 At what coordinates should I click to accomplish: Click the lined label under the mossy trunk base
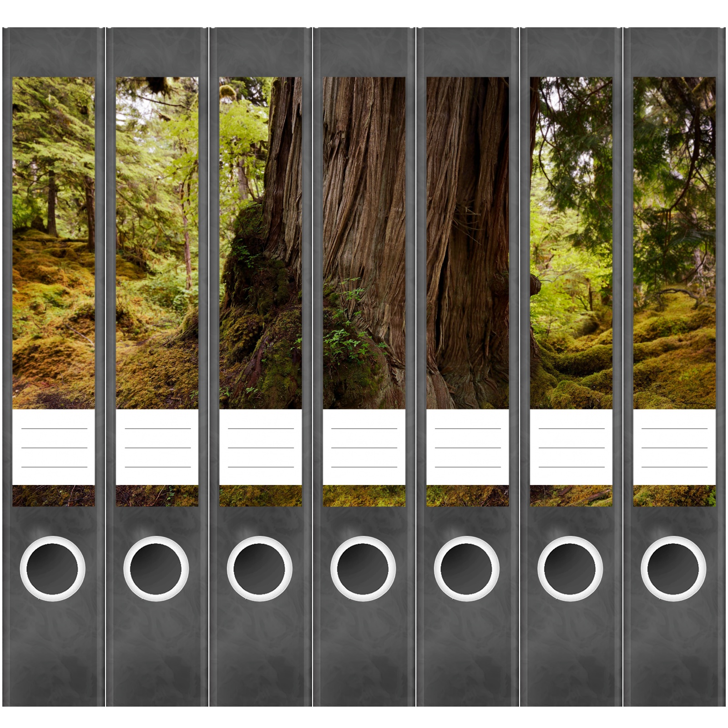(x=261, y=447)
